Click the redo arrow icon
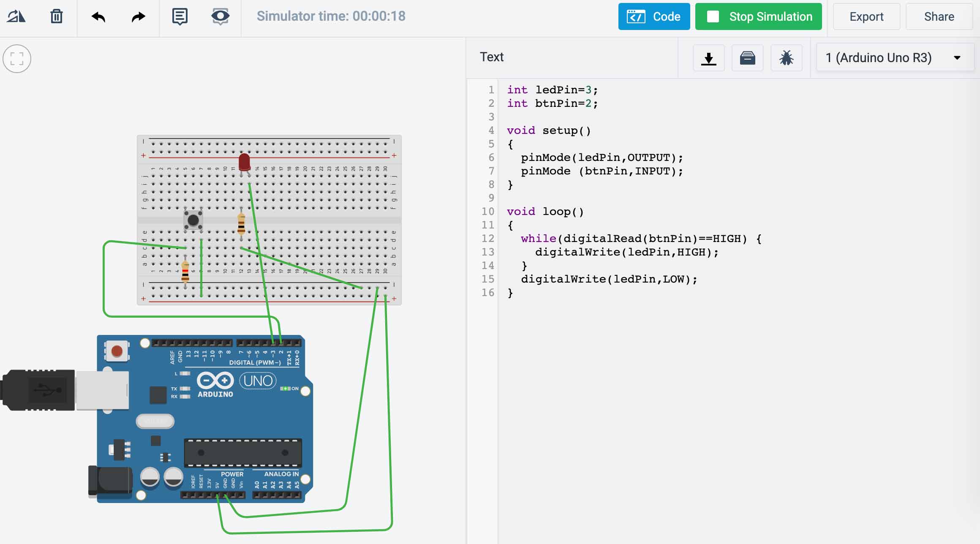This screenshot has width=980, height=544. click(138, 17)
